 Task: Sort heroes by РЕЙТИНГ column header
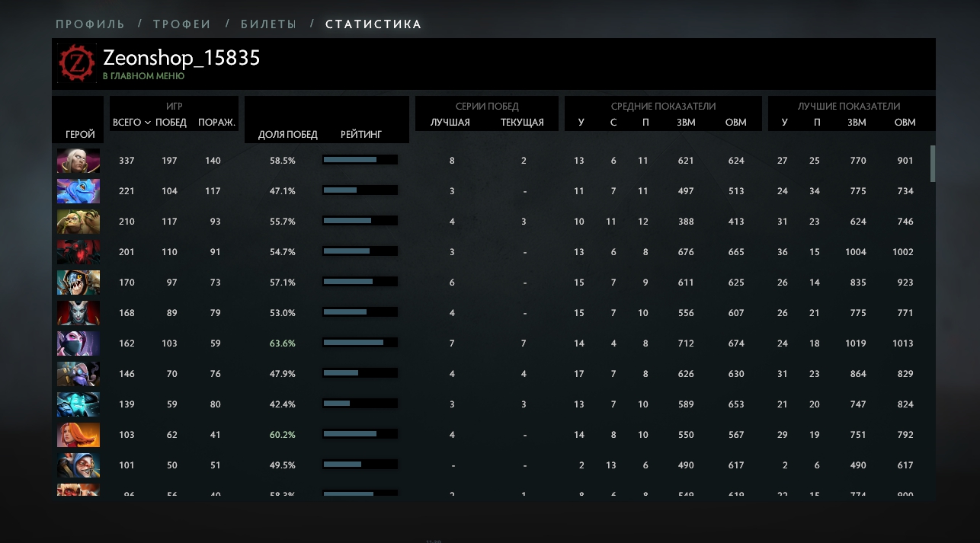click(x=361, y=134)
